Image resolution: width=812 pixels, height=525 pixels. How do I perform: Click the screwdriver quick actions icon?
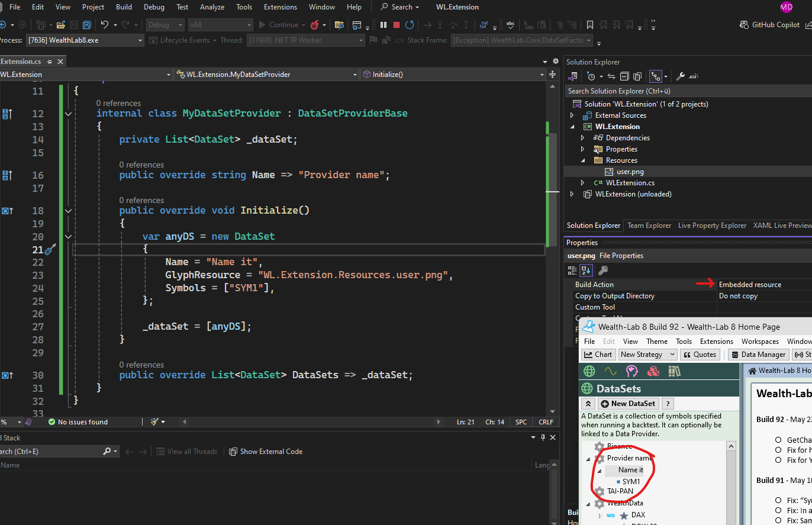pyautogui.click(x=50, y=249)
